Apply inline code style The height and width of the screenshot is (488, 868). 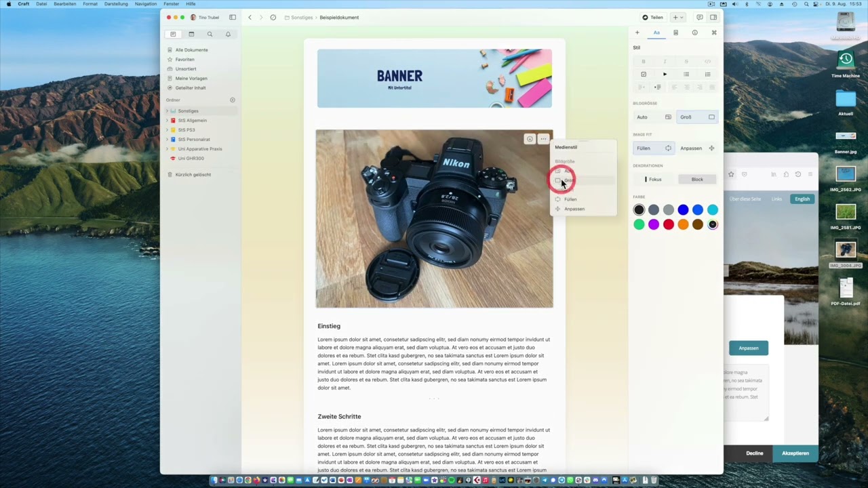707,61
